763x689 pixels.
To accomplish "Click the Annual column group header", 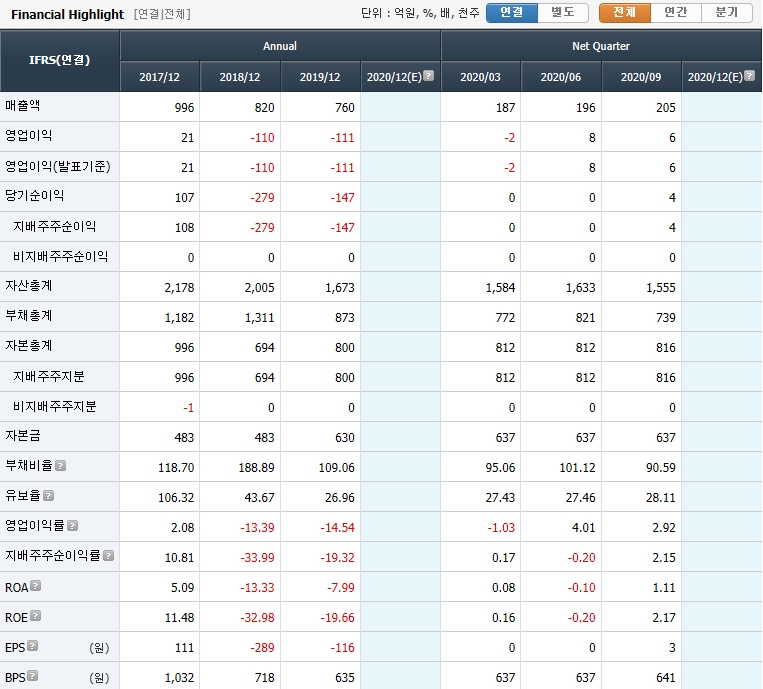I will pos(280,46).
